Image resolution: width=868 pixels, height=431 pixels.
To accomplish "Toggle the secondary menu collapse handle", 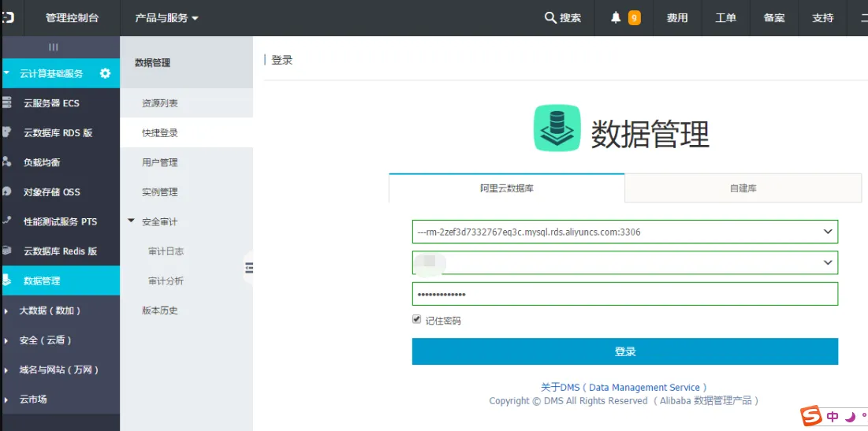I will pyautogui.click(x=248, y=268).
